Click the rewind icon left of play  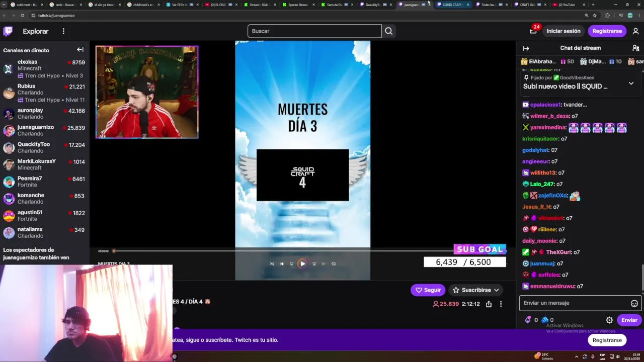[291, 263]
